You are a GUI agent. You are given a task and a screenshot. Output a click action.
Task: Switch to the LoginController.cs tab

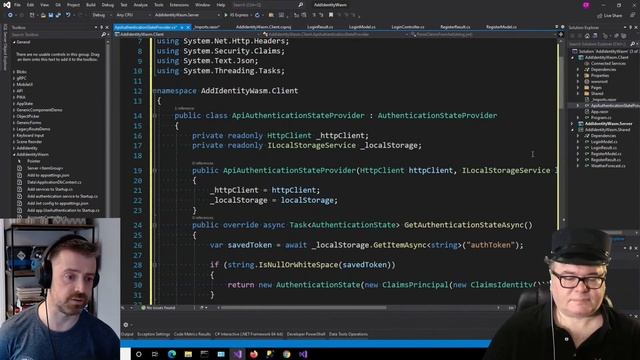click(x=408, y=27)
